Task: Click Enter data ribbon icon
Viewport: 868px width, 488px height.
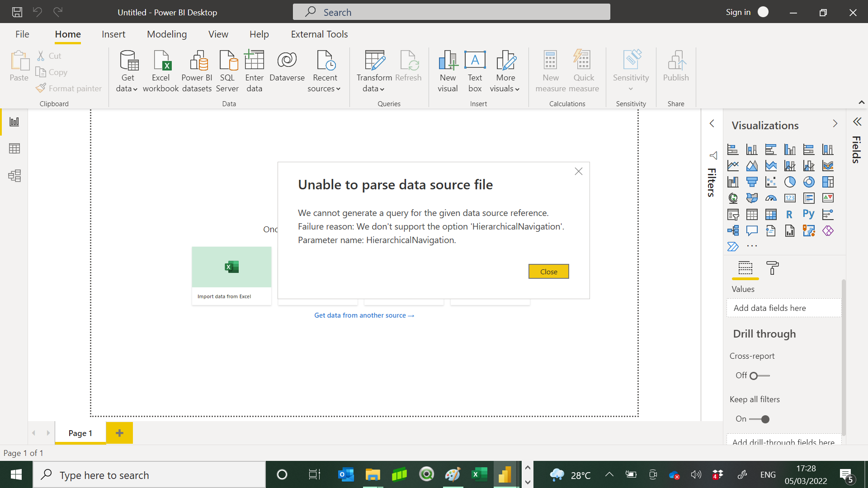Action: 255,71
